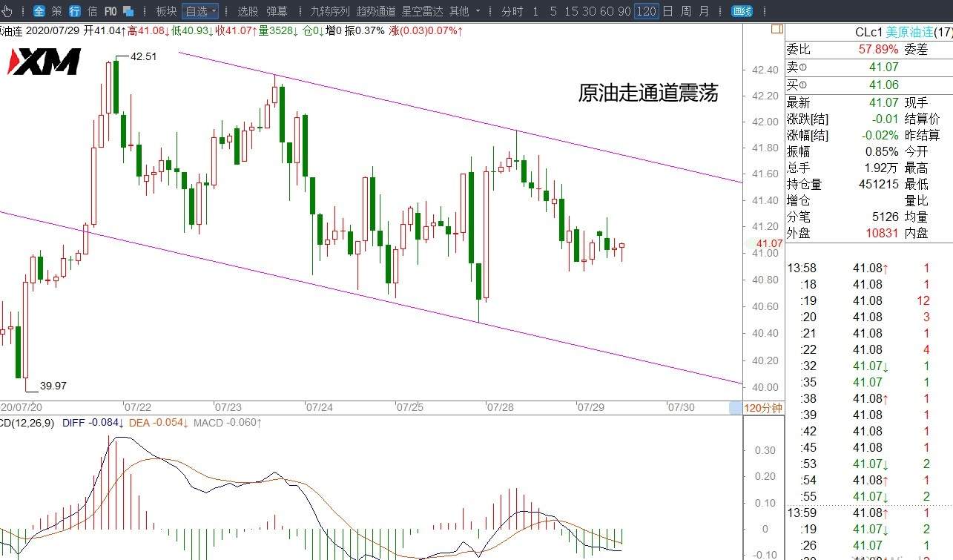Viewport: 953px width, 560px height.
Task: Switch to the 120-minute period
Action: 647,11
